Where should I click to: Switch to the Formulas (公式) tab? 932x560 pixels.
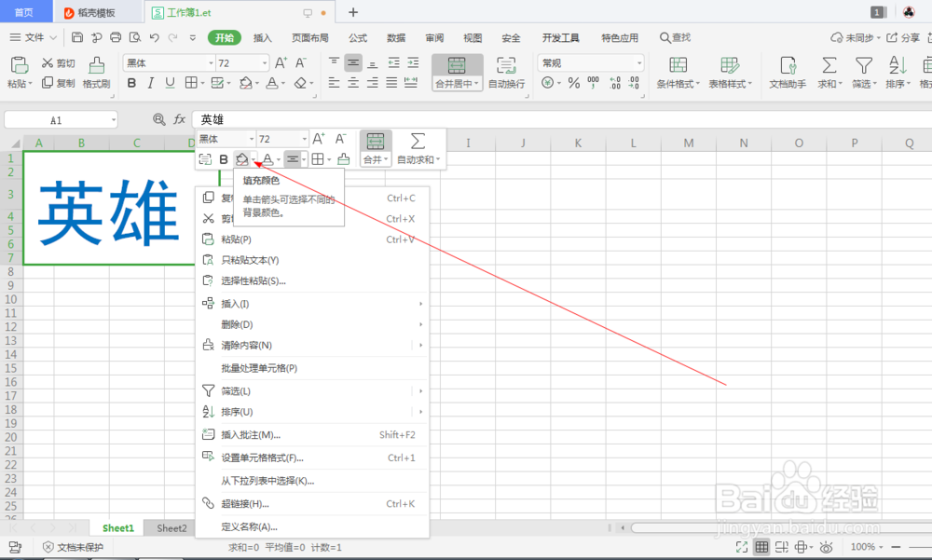pos(358,37)
